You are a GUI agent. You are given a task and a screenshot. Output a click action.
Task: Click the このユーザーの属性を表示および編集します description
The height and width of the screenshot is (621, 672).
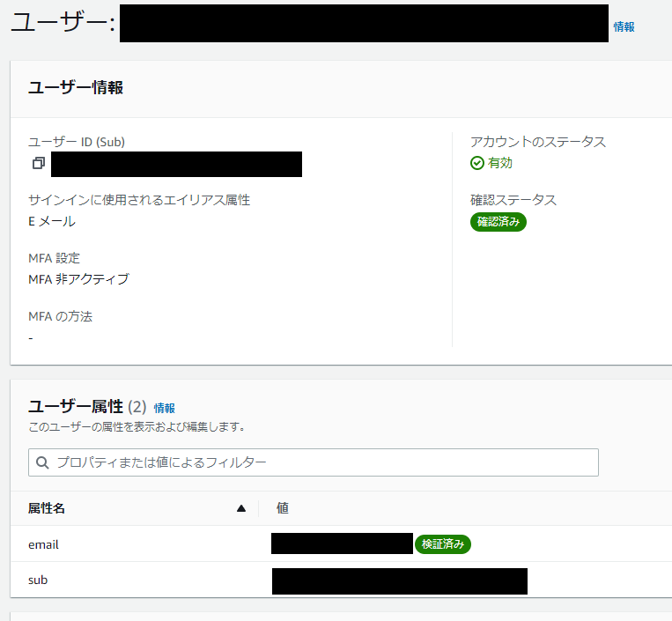click(137, 427)
